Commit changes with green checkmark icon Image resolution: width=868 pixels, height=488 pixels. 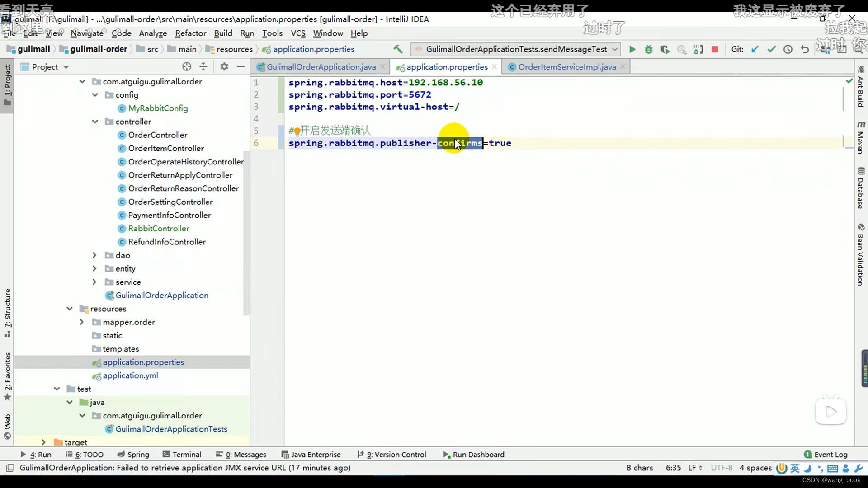coord(771,49)
